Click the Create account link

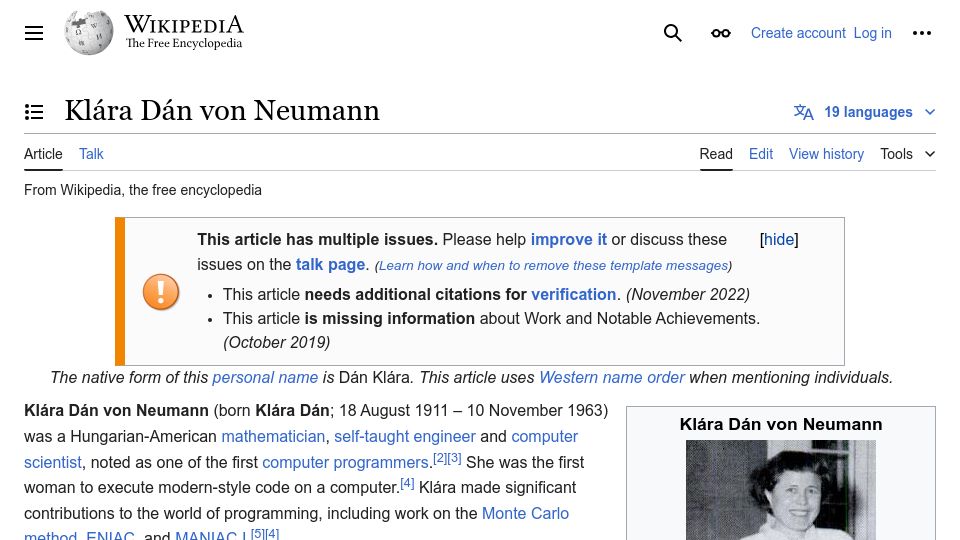pos(798,33)
